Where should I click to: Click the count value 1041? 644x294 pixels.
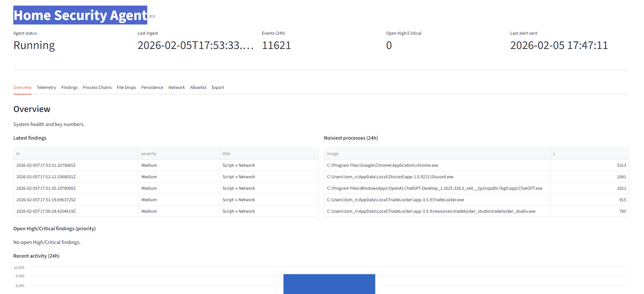[x=590, y=177]
